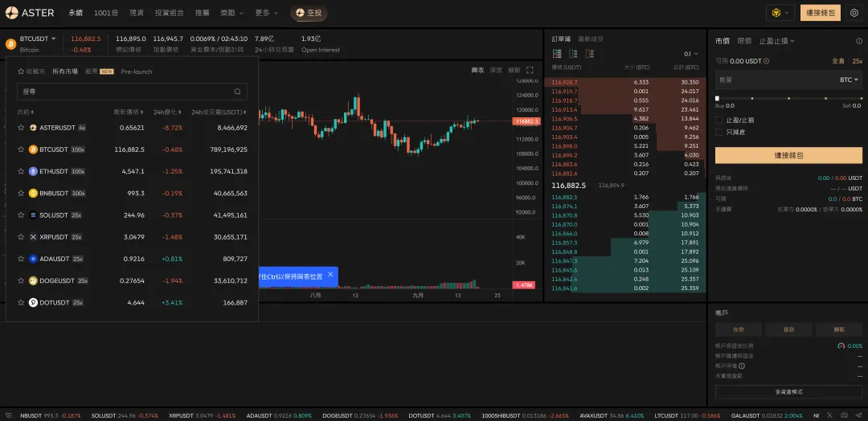Favorite ASTERUSDT with its star icon

click(x=21, y=127)
